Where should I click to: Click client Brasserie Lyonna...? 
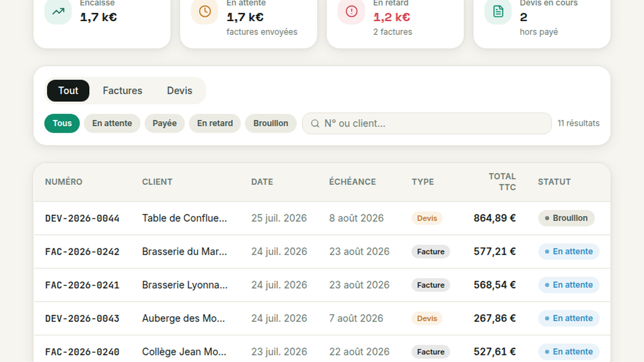pyautogui.click(x=185, y=285)
